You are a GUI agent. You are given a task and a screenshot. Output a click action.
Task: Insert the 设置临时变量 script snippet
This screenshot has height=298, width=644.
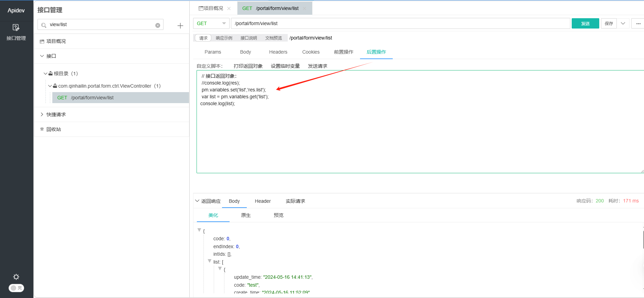(x=285, y=66)
